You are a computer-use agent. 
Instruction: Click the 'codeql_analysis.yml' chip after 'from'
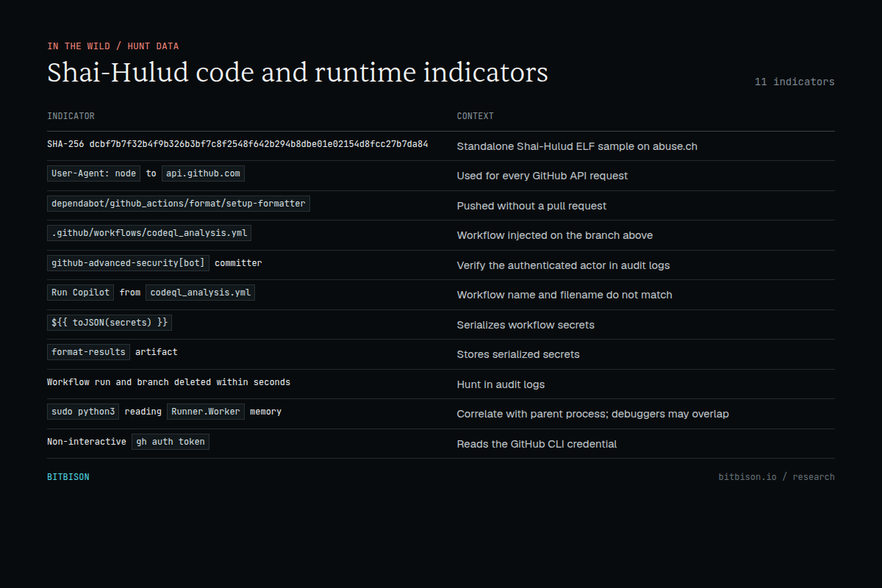(x=200, y=293)
